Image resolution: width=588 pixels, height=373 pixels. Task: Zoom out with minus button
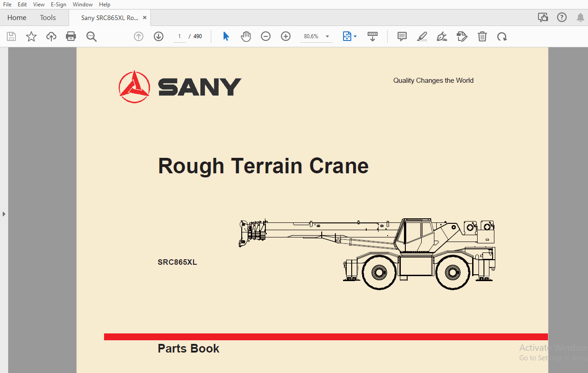266,36
